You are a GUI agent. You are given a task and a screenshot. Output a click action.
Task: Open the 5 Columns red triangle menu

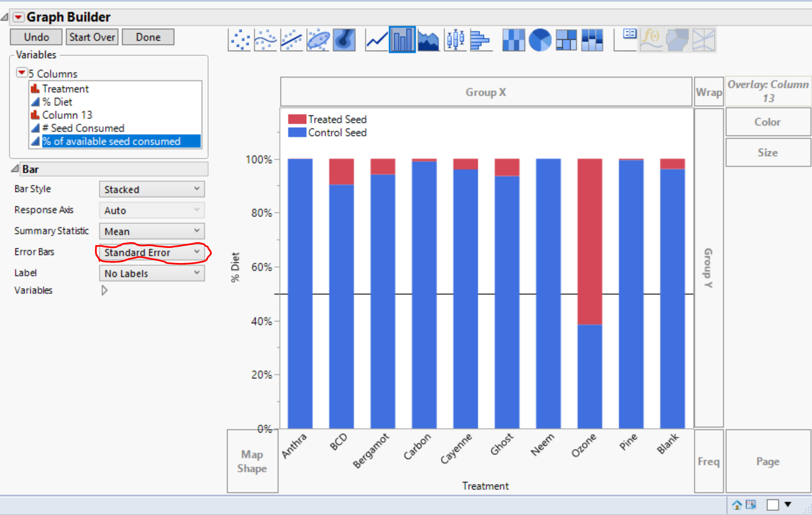pos(22,73)
